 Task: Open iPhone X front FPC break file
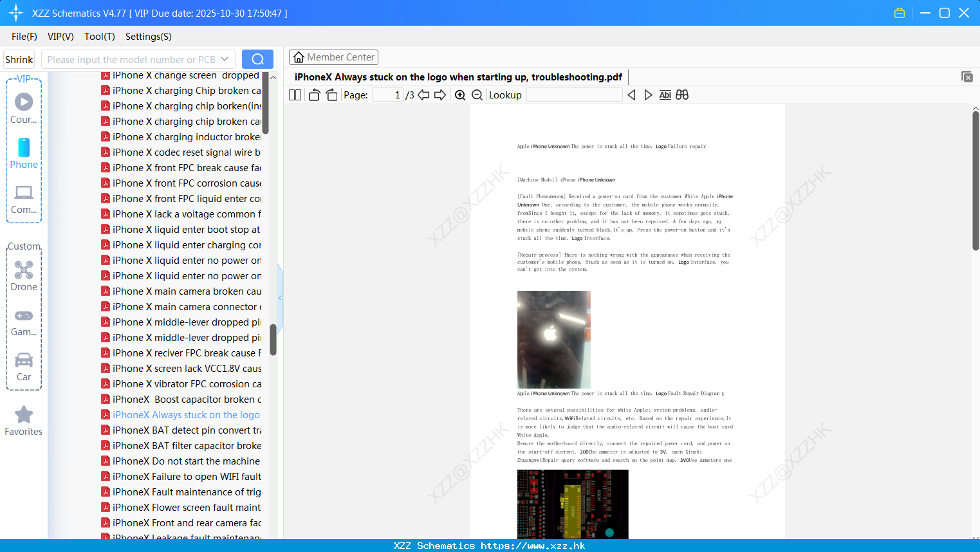(181, 168)
